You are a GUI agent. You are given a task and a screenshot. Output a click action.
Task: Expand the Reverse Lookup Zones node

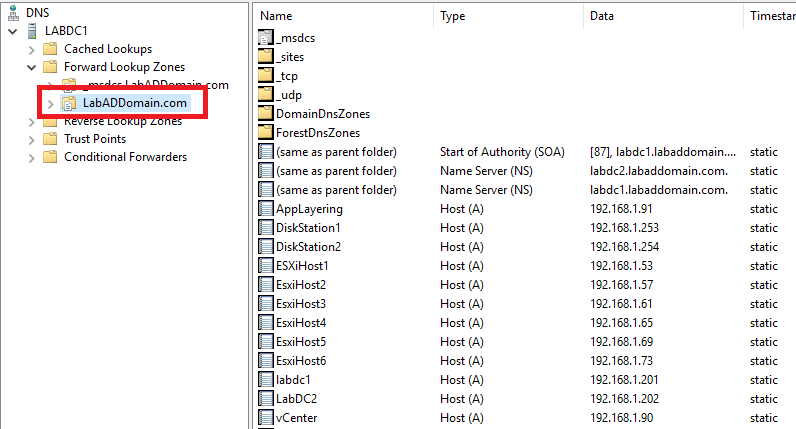tap(31, 121)
